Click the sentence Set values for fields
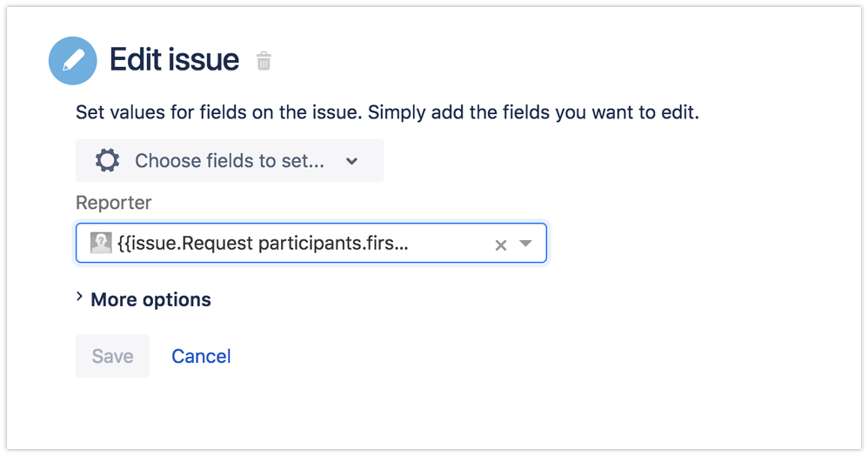Image resolution: width=868 pixels, height=456 pixels. (x=219, y=112)
